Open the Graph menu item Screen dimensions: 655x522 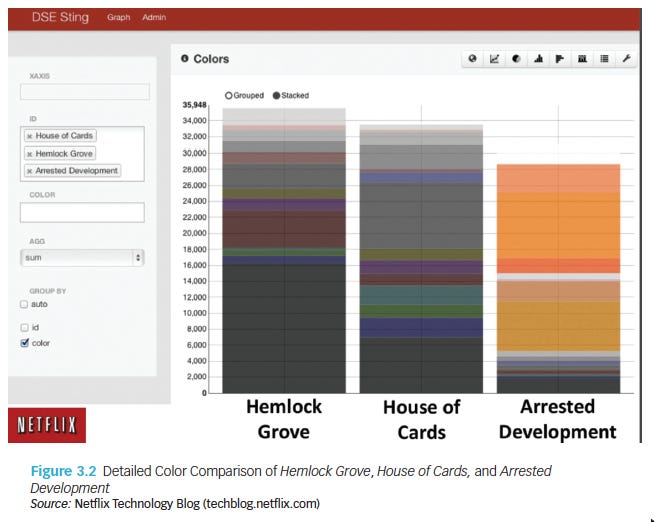(x=118, y=17)
